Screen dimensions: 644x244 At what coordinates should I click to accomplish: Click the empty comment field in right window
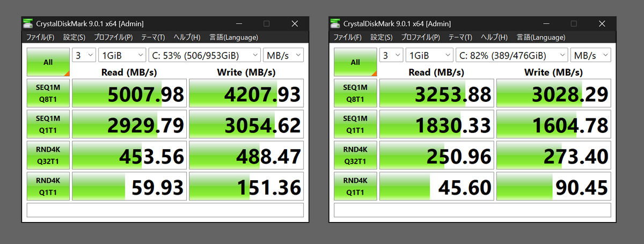(472, 210)
